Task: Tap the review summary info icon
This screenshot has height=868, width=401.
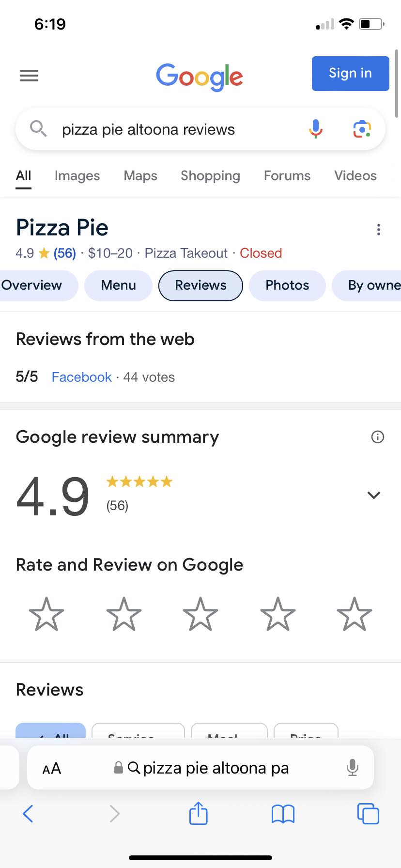Action: 377,437
